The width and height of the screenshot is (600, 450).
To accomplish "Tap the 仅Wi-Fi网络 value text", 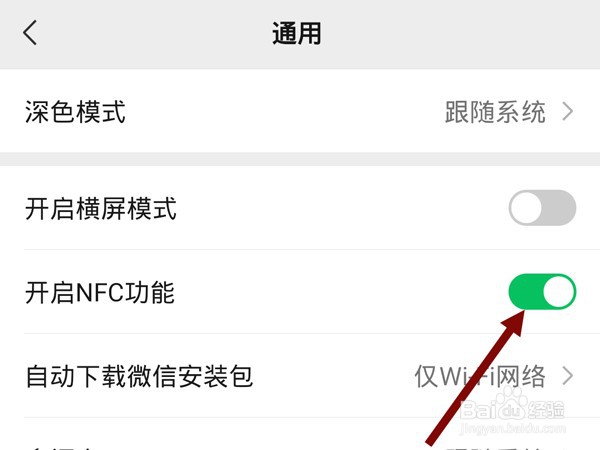I will 480,376.
